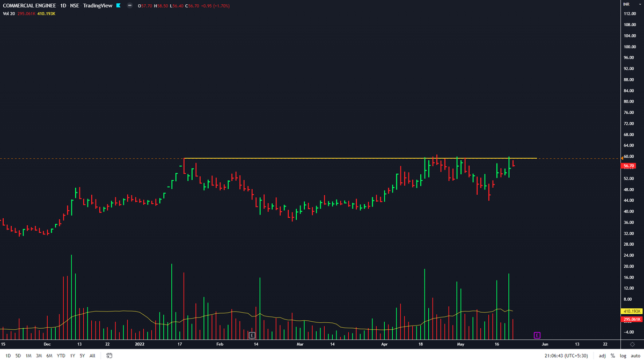This screenshot has width=644, height=362.
Task: Click the Dec label on time axis
Action: (x=47, y=343)
